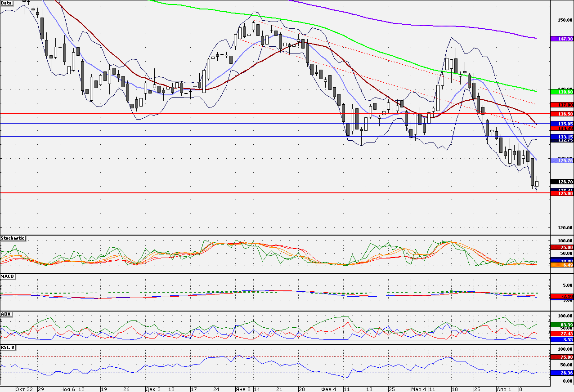Click the Data panel label
Viewport: 574px width, 392px height.
click(x=7, y=3)
